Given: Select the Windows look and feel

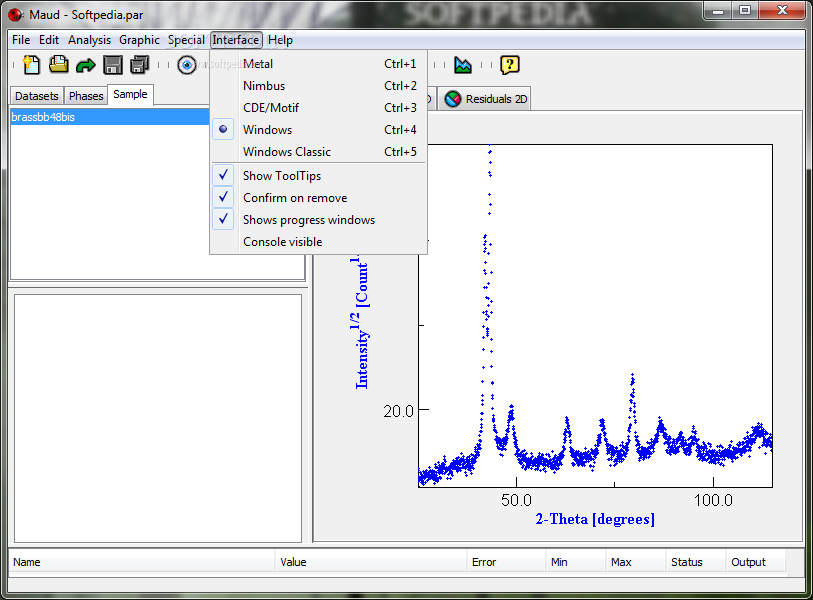Looking at the screenshot, I should tap(318, 130).
